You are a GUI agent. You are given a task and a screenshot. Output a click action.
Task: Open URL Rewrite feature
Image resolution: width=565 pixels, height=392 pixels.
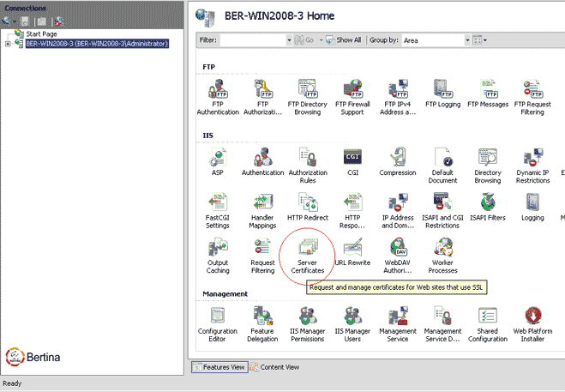tap(352, 252)
